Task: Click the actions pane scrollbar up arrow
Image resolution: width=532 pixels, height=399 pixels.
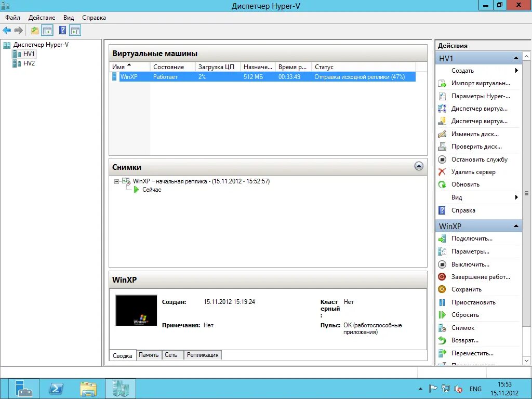Action: pyautogui.click(x=527, y=56)
